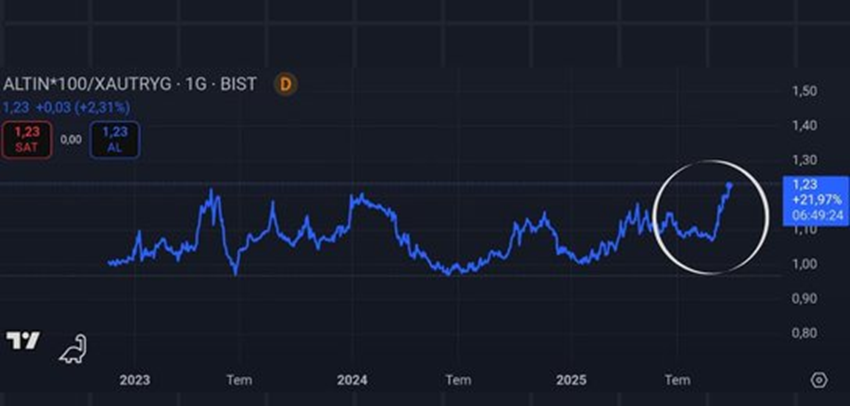Click the 0,00 spread value
Image resolution: width=850 pixels, height=406 pixels.
click(x=71, y=139)
